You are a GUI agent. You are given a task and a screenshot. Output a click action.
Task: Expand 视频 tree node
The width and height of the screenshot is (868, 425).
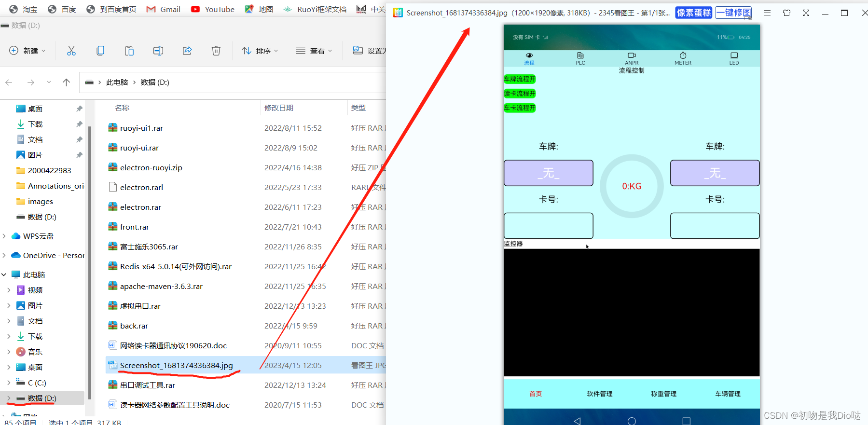pos(9,290)
